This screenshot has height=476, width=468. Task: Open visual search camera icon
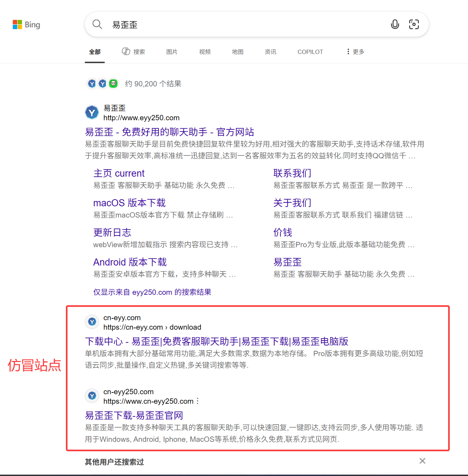[414, 24]
